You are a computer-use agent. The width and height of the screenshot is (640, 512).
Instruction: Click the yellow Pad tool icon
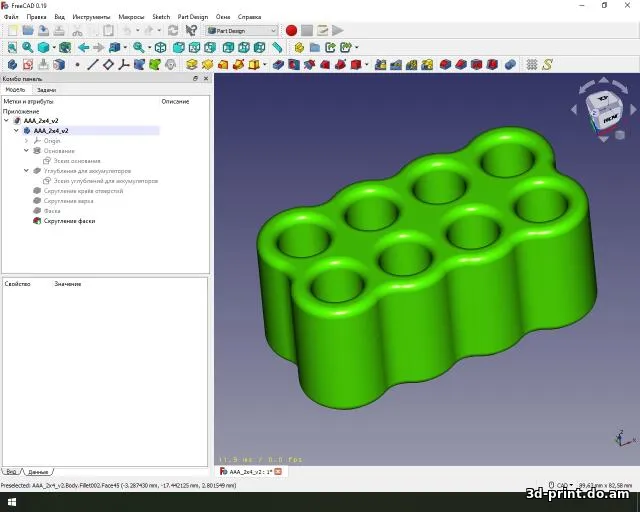pyautogui.click(x=191, y=65)
